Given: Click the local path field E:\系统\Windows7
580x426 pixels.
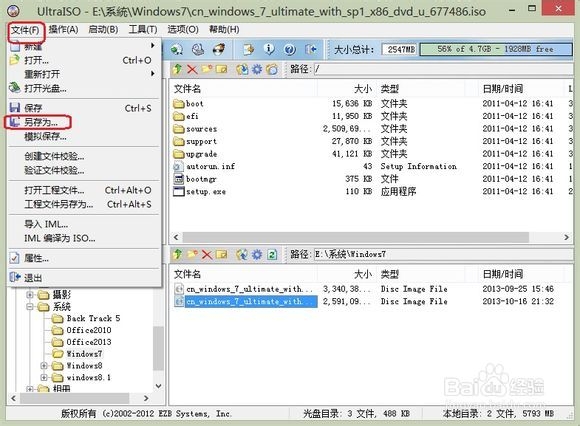Looking at the screenshot, I should click(x=444, y=254).
